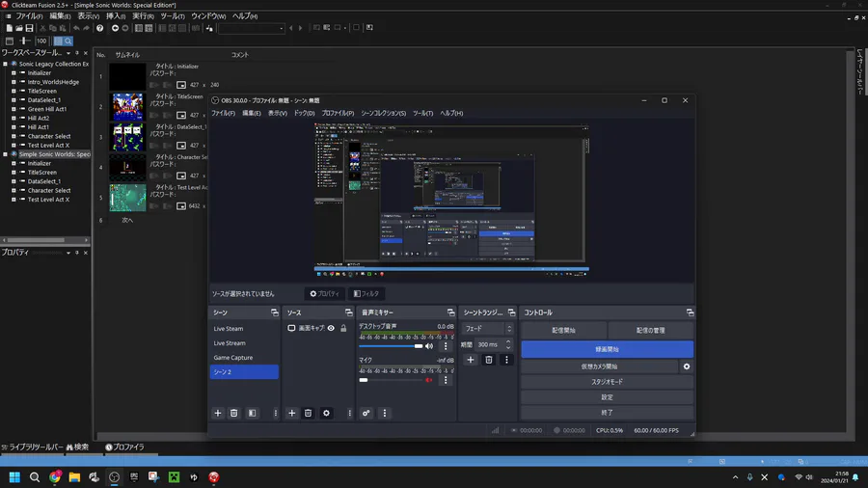
Task: Remove the transition with its trash icon
Action: (489, 360)
